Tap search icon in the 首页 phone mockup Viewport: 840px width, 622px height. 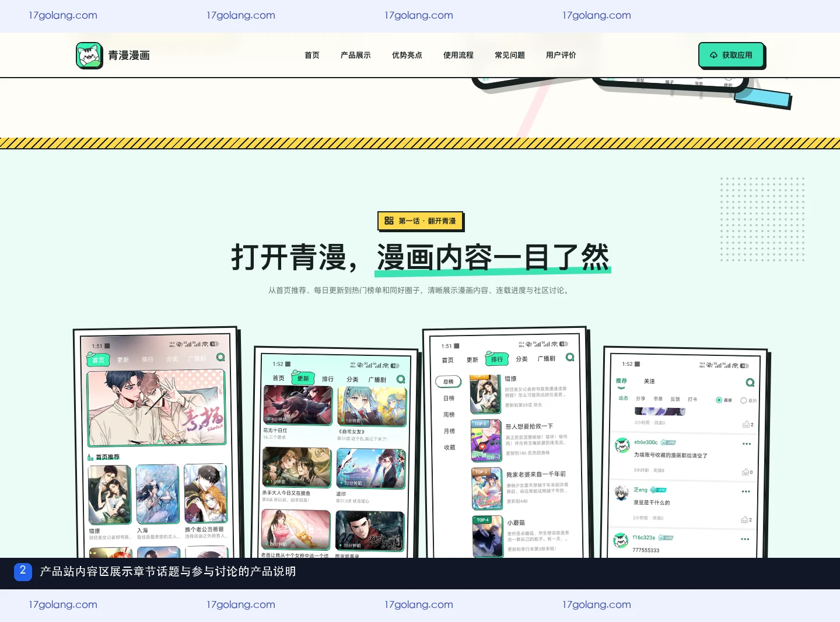(220, 357)
